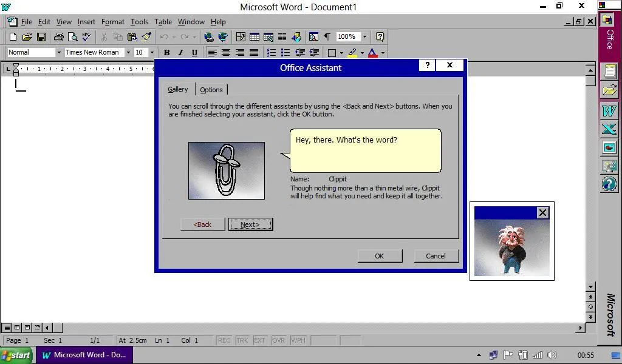622x364 pixels.
Task: Insert a hyperlink
Action: (x=208, y=36)
